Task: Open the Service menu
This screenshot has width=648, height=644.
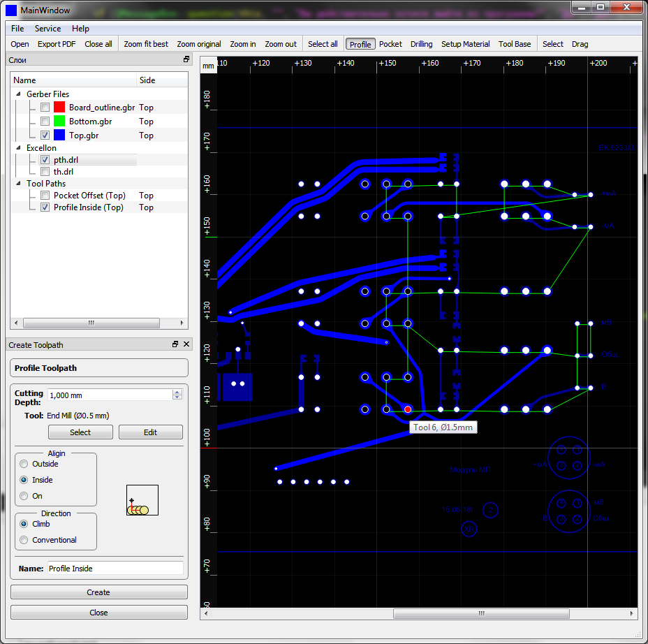Action: tap(48, 29)
